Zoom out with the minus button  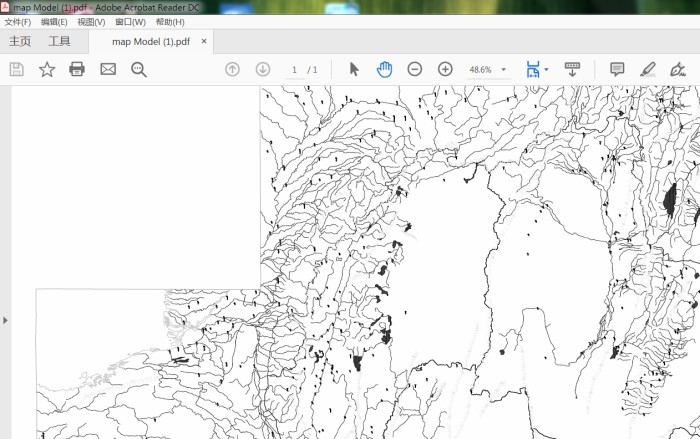click(415, 69)
